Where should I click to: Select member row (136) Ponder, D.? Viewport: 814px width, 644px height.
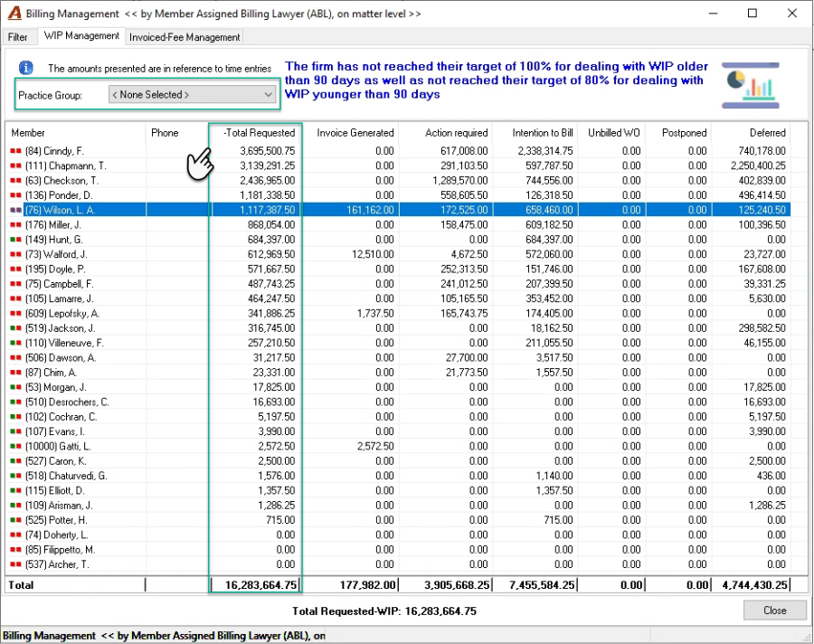point(399,195)
